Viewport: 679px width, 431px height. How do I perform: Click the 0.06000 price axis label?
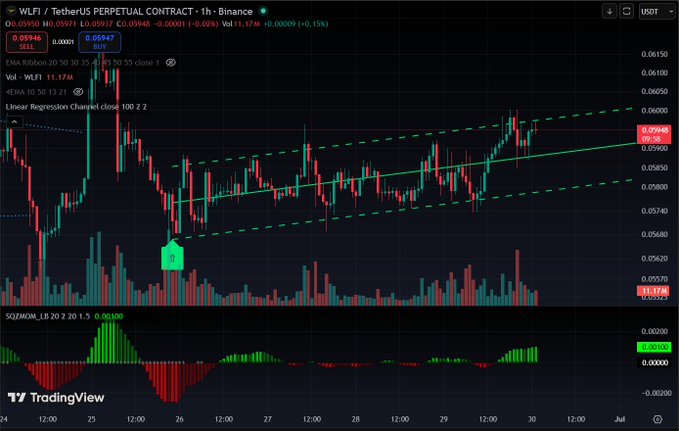coord(654,110)
